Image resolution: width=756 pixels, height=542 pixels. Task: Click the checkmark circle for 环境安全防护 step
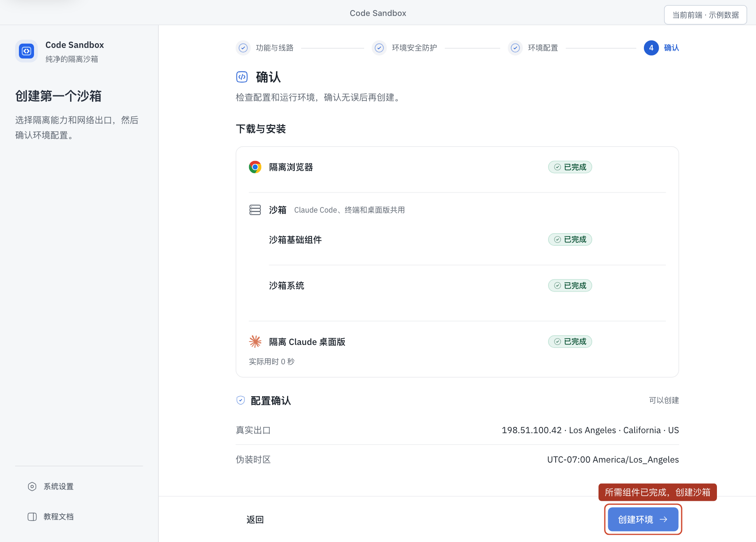coord(379,48)
